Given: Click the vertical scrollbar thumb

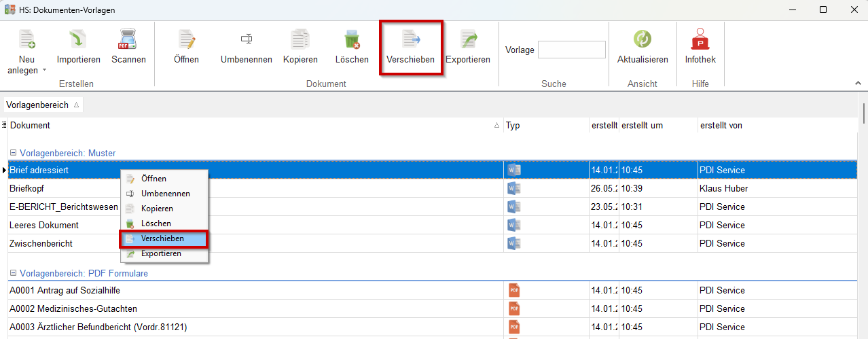Looking at the screenshot, I should [x=864, y=112].
